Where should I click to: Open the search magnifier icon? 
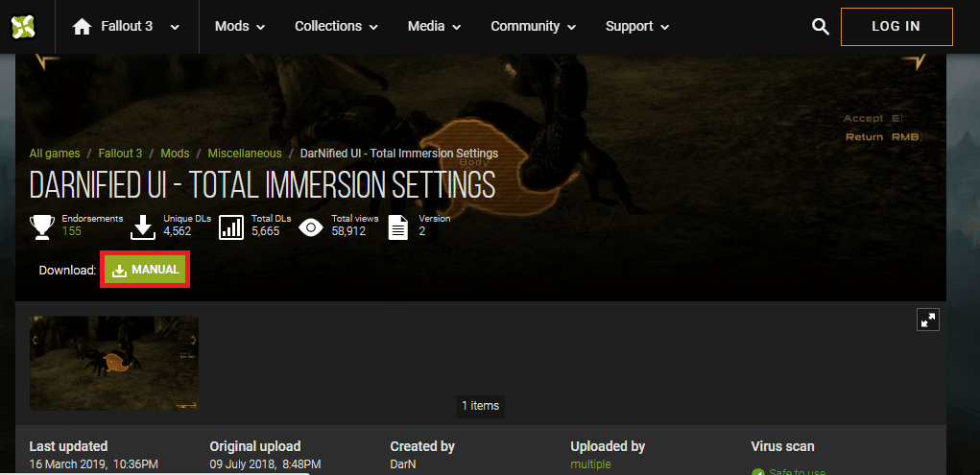click(820, 26)
